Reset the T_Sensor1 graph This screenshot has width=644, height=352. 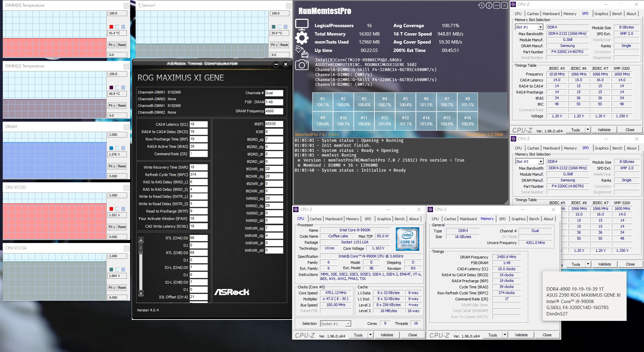click(284, 45)
